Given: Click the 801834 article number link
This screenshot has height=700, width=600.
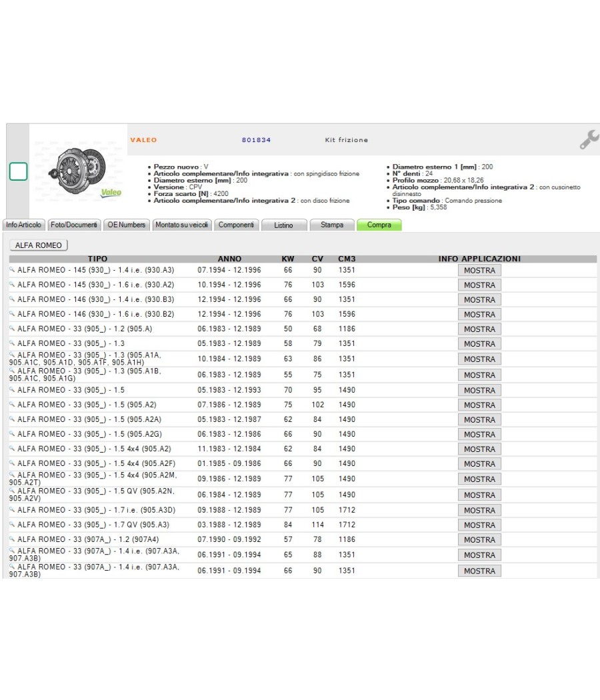Looking at the screenshot, I should pos(256,140).
